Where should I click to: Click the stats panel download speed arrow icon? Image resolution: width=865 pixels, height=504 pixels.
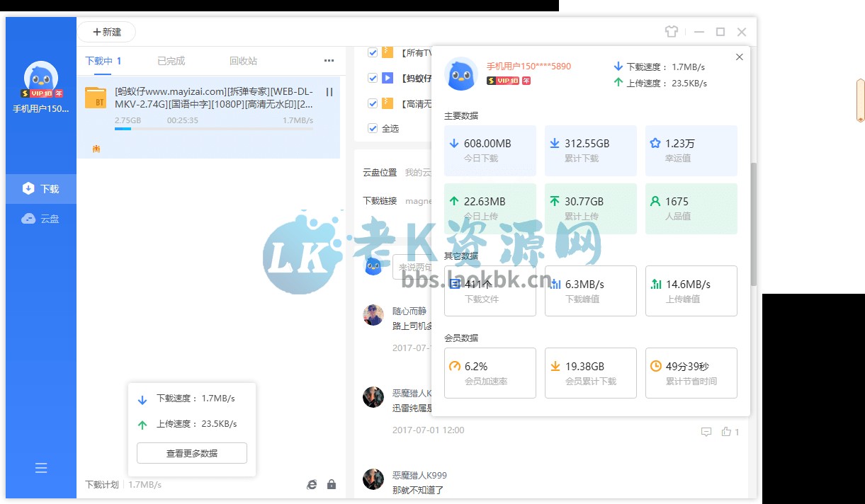point(618,67)
